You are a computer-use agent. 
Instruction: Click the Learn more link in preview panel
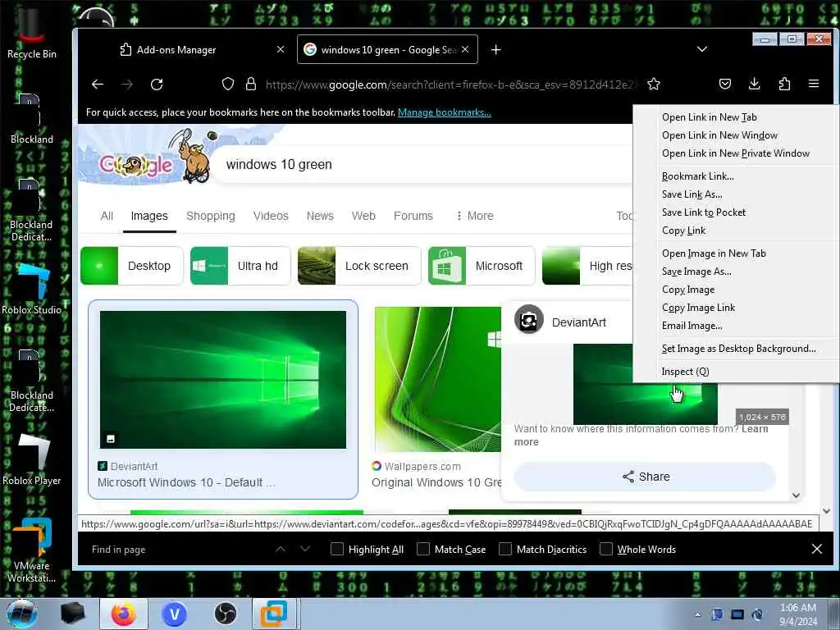(755, 429)
